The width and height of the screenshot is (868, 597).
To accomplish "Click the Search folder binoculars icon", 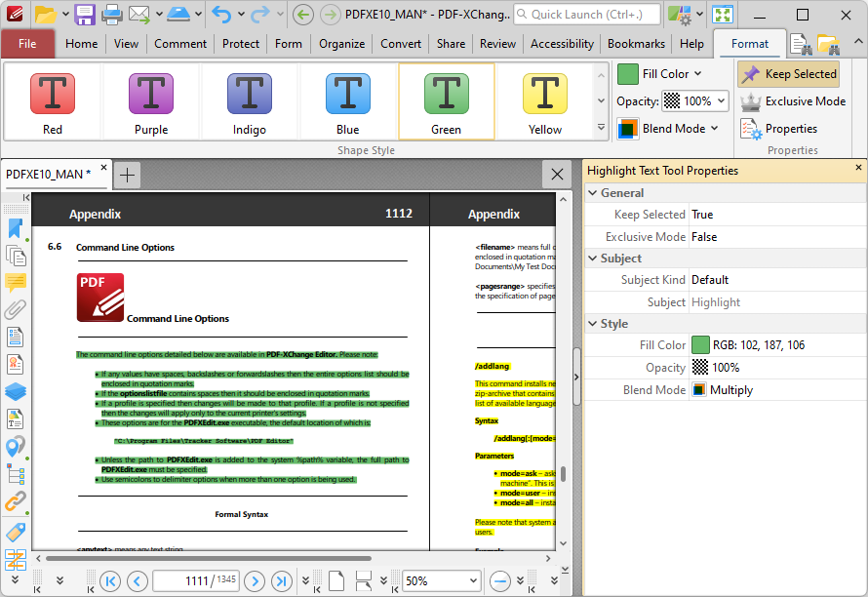I will [828, 44].
